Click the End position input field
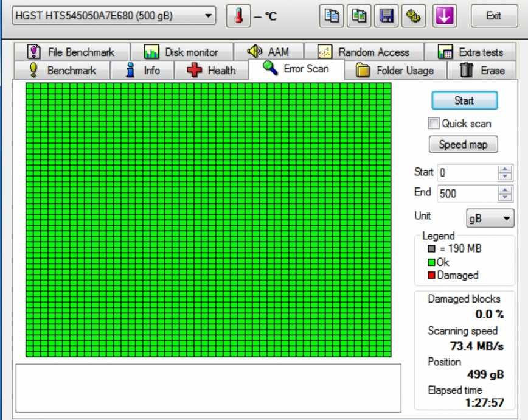 [x=467, y=194]
